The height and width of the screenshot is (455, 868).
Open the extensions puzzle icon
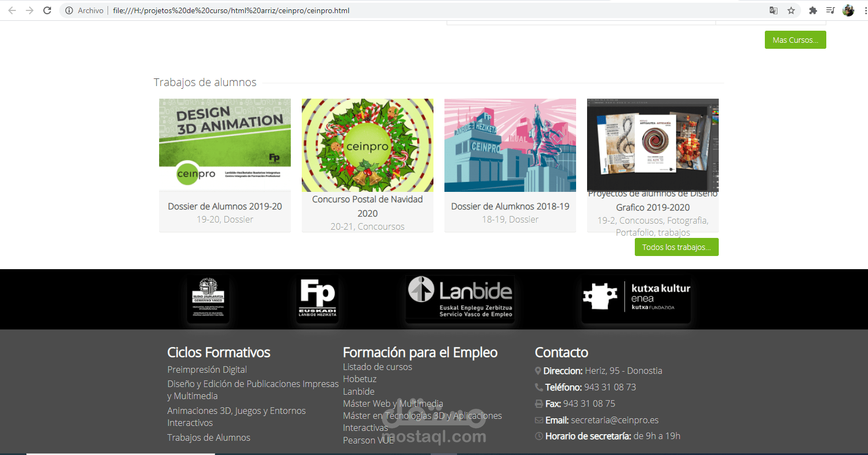coord(813,10)
